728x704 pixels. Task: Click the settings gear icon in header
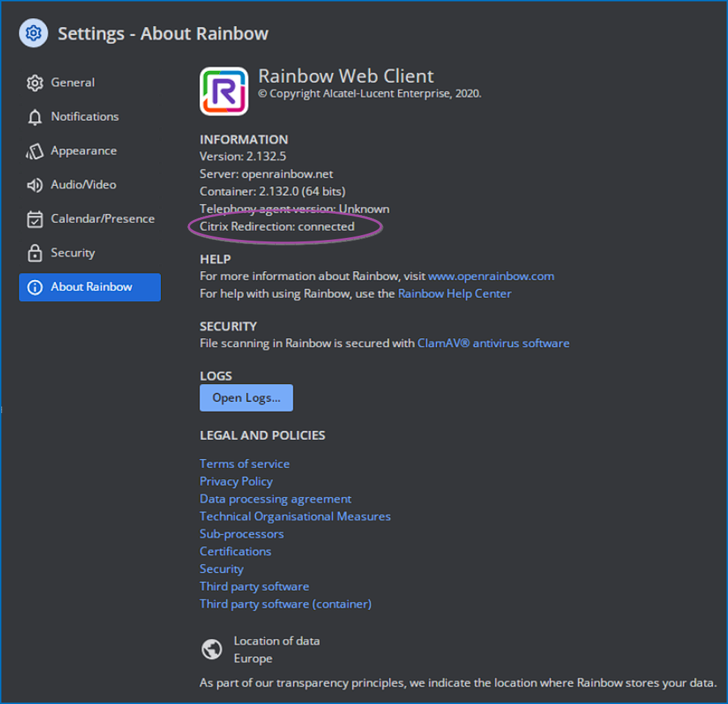33,33
